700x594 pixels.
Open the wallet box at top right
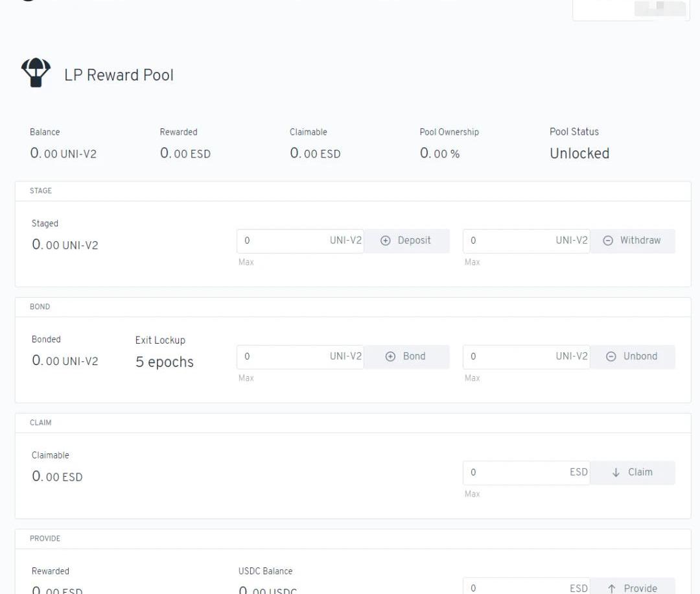click(x=631, y=10)
